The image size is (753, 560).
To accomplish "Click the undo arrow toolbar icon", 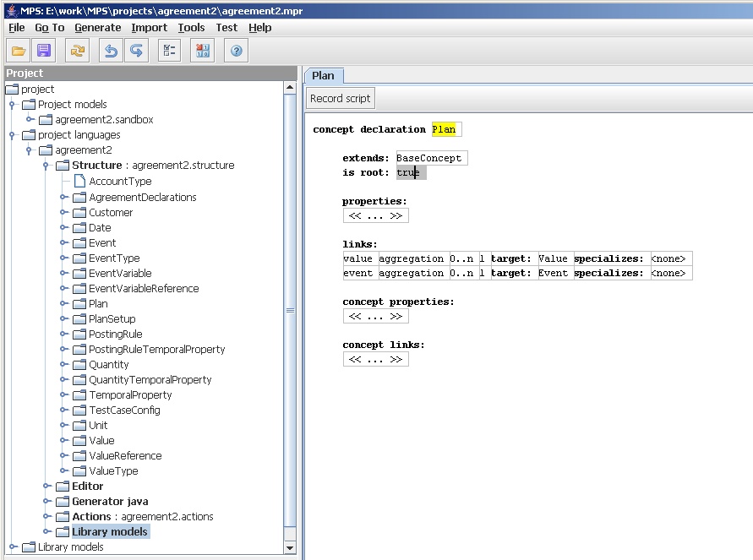I will pyautogui.click(x=110, y=52).
